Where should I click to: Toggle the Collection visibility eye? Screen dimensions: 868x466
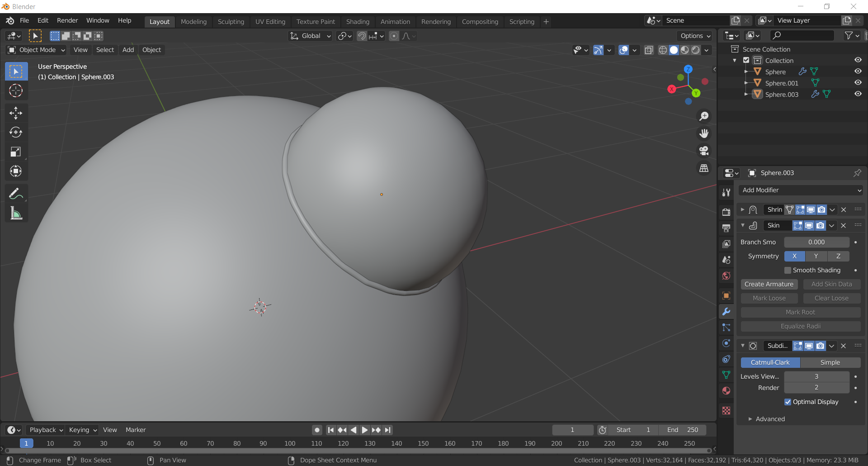(x=858, y=60)
